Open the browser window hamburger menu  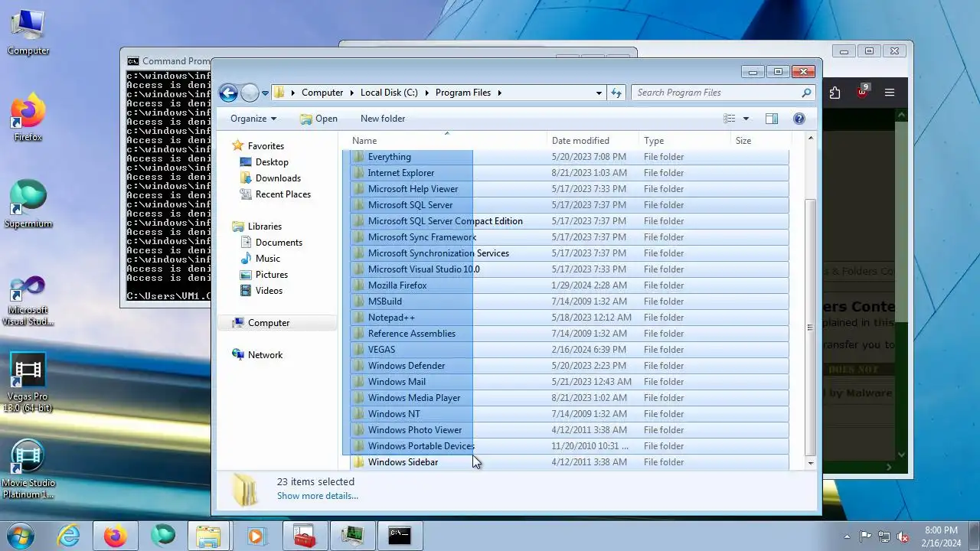pyautogui.click(x=889, y=93)
